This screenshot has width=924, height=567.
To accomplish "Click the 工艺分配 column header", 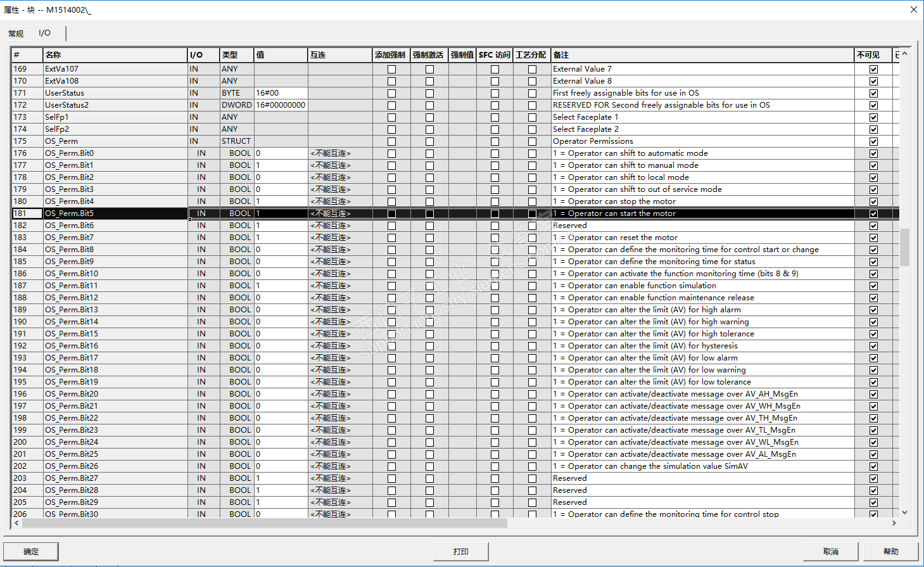I will [532, 55].
